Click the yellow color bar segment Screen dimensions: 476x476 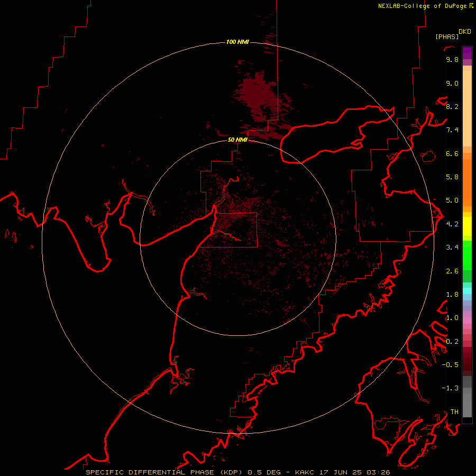(467, 226)
